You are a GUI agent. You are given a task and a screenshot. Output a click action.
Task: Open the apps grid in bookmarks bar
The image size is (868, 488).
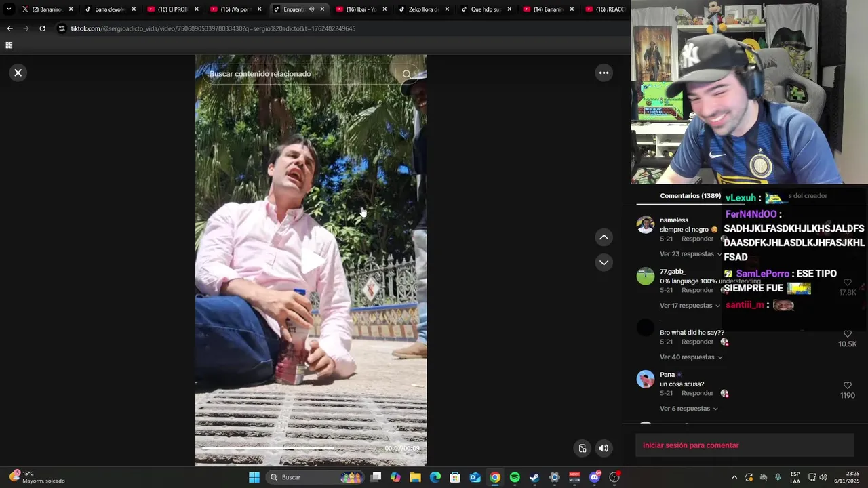tap(9, 45)
